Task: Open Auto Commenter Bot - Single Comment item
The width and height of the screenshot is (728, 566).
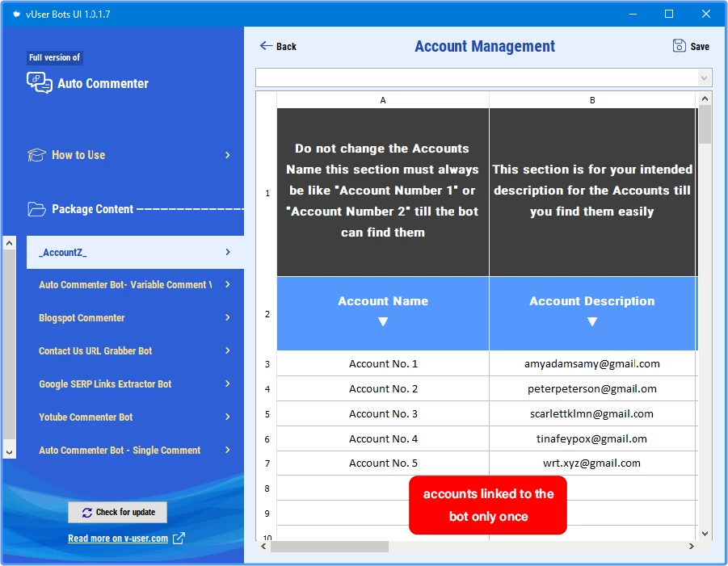Action: coord(135,450)
